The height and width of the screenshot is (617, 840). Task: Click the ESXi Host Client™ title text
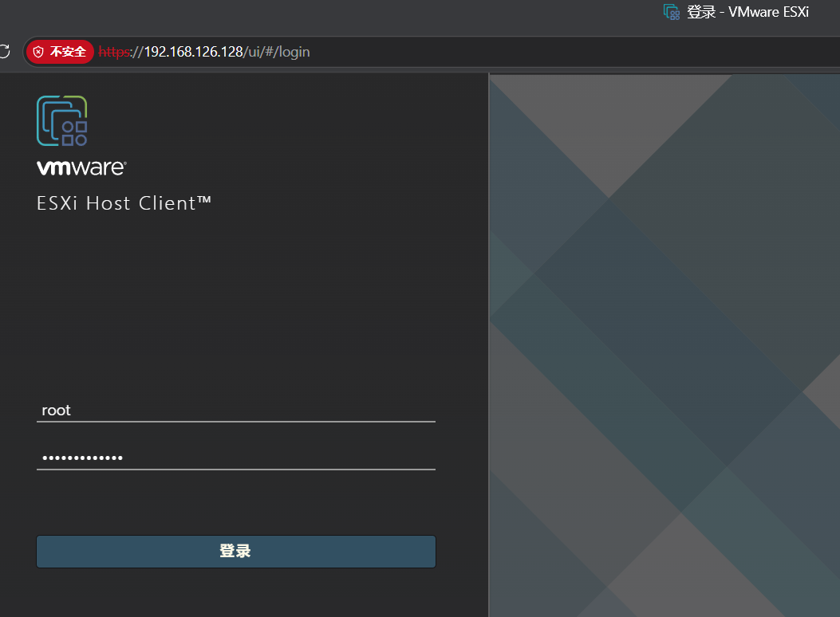point(124,203)
